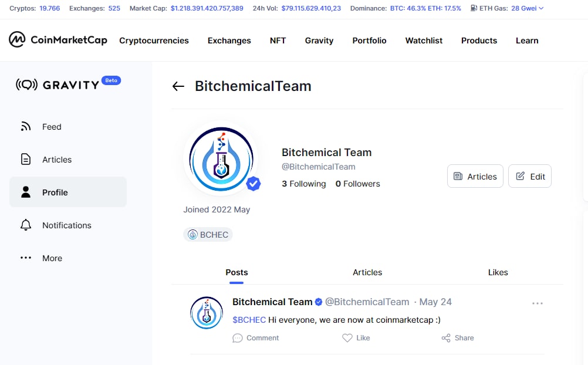Click the Joined 2022 May text
The image size is (588, 365).
(217, 209)
